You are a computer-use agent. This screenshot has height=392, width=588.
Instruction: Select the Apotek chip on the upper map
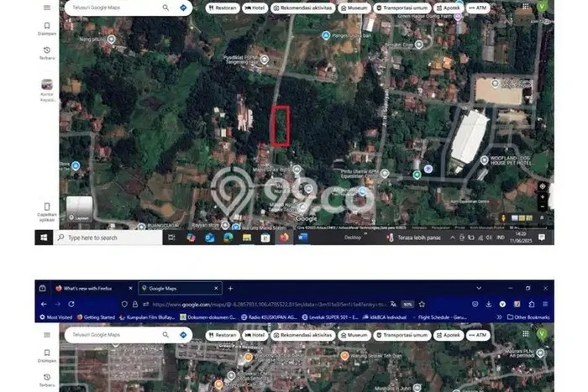tap(448, 8)
